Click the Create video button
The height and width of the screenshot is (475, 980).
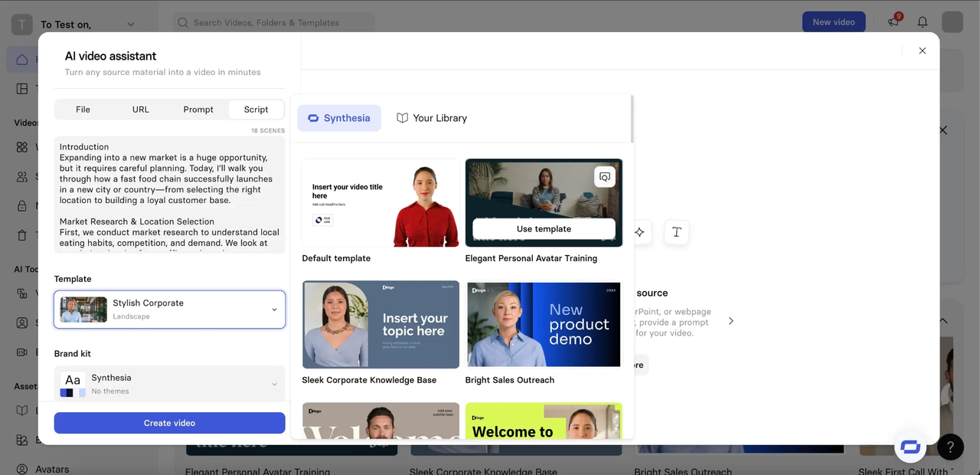click(169, 423)
